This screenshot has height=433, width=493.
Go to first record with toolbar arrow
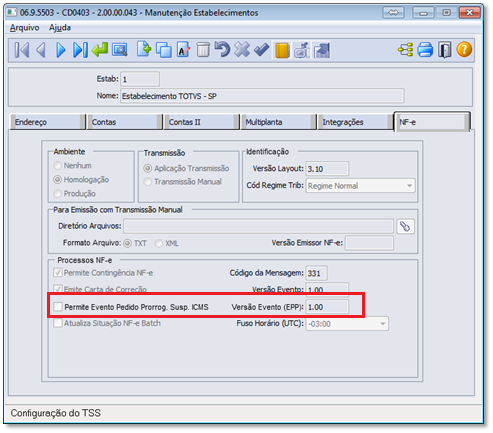point(22,50)
